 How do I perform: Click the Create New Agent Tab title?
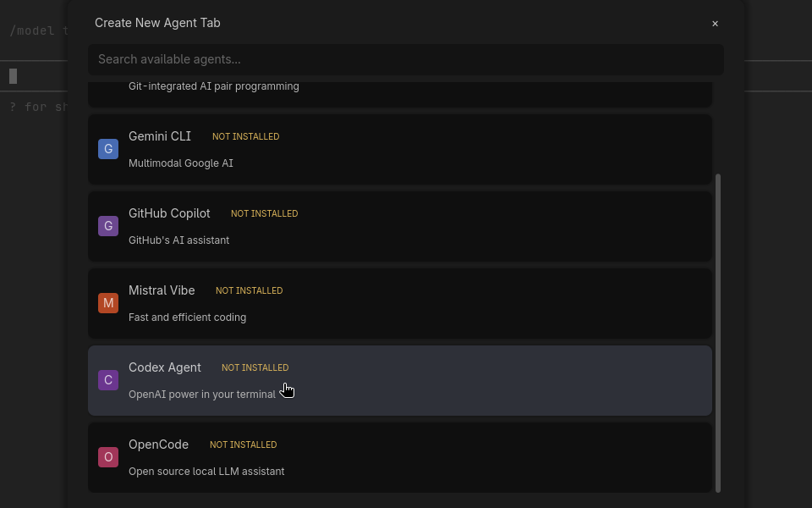coord(157,23)
